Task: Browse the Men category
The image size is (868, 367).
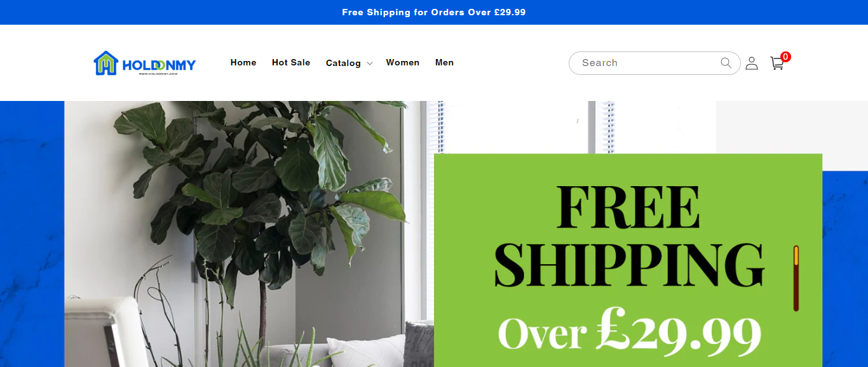Action: [x=444, y=62]
